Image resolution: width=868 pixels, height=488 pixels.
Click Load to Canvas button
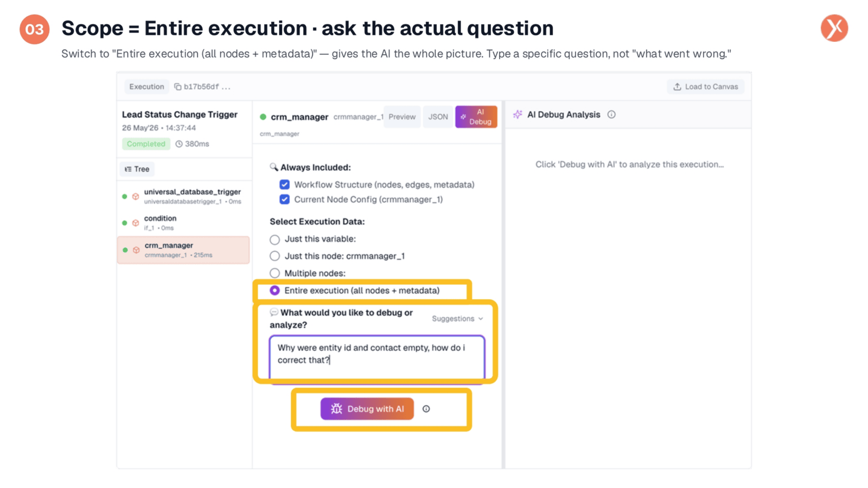[706, 87]
